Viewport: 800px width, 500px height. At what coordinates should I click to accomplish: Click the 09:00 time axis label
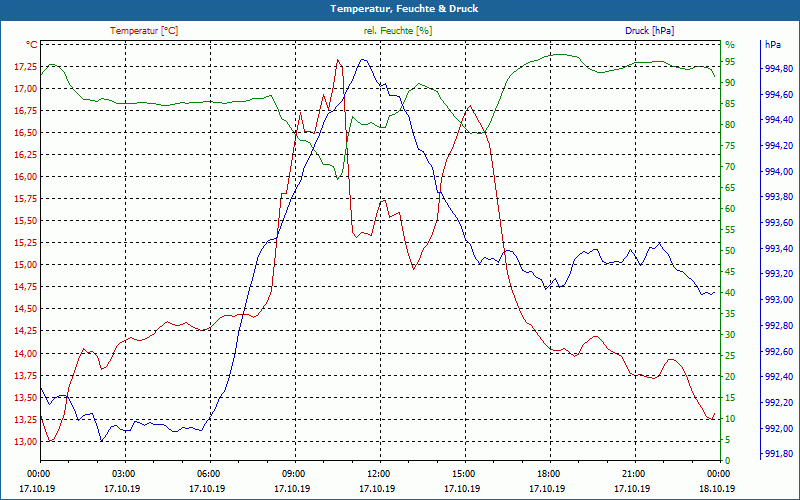coord(293,474)
